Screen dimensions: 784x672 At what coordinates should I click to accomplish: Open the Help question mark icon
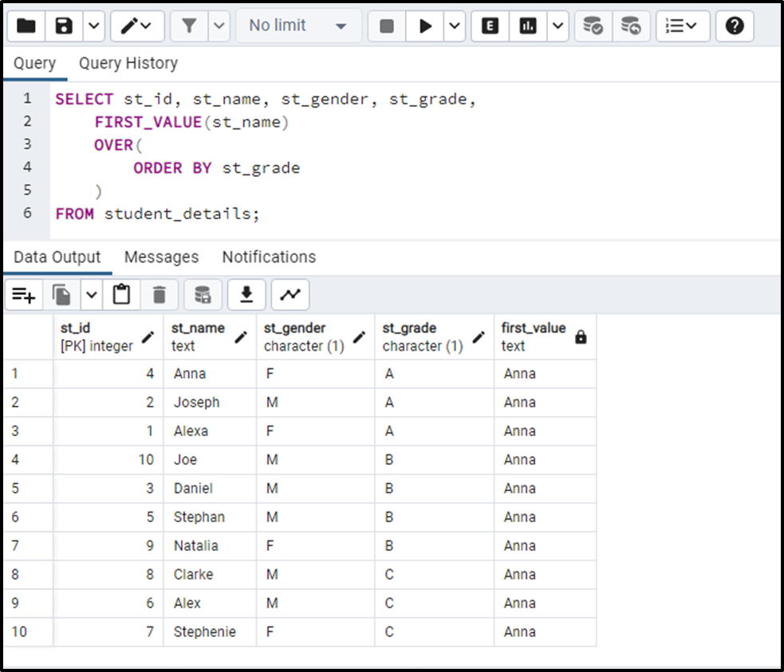pos(735,26)
